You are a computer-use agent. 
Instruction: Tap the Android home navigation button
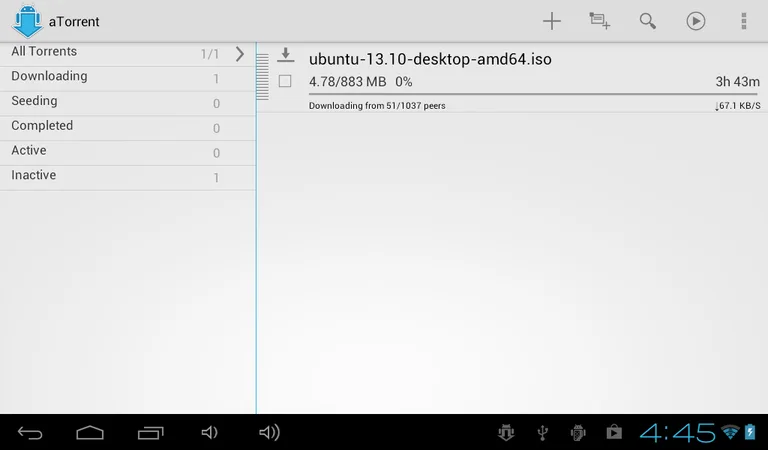90,433
